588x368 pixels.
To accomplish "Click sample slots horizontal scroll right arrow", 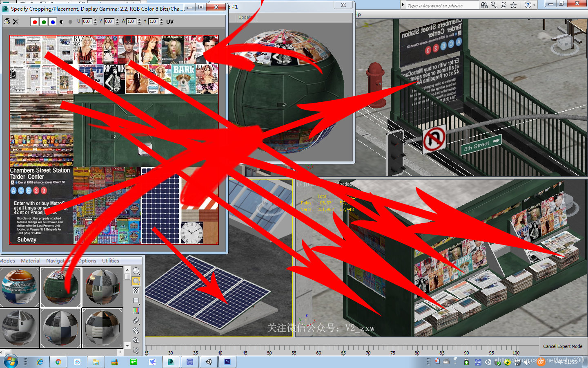I will click(120, 352).
